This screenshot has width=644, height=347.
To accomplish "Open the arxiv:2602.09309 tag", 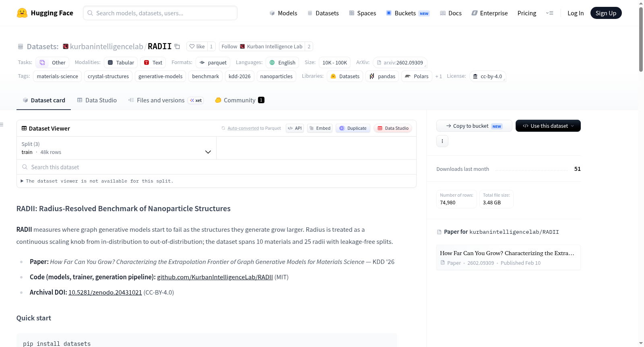I will point(400,62).
